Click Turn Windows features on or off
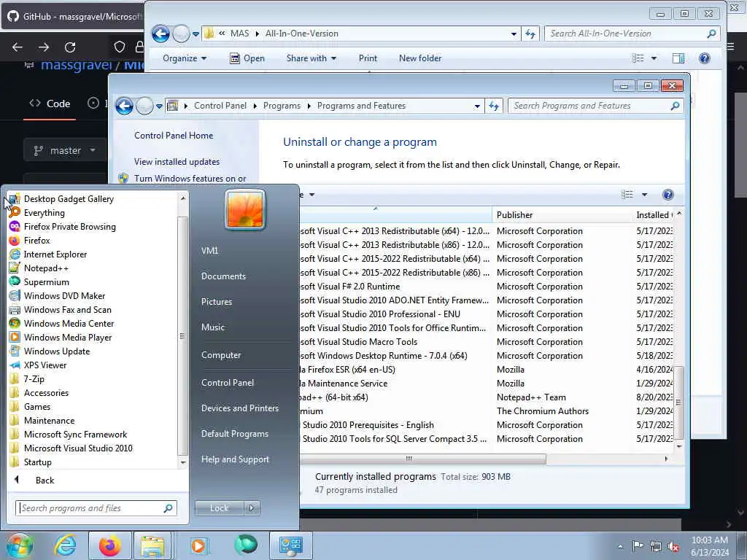The height and width of the screenshot is (560, 747). coord(190,179)
